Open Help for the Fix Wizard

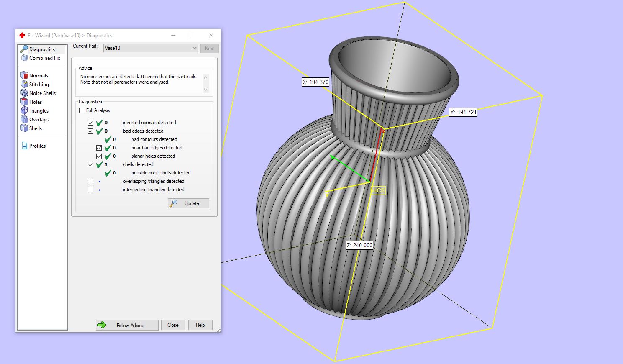[200, 325]
